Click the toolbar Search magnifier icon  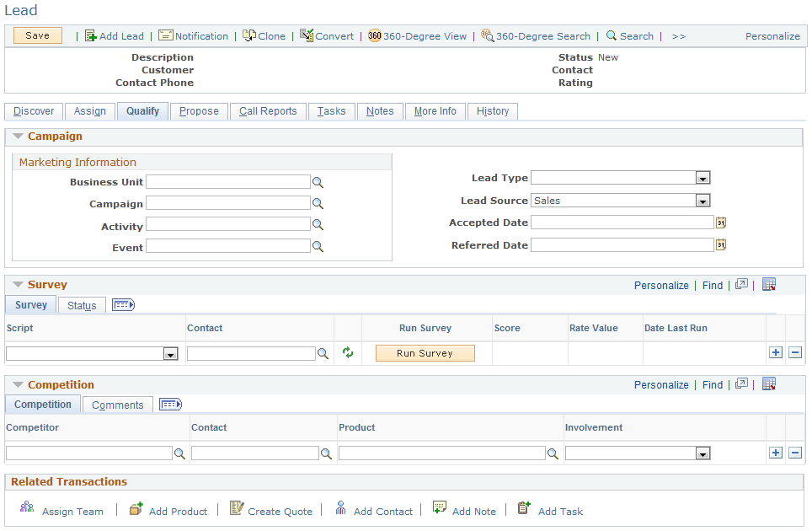click(611, 35)
